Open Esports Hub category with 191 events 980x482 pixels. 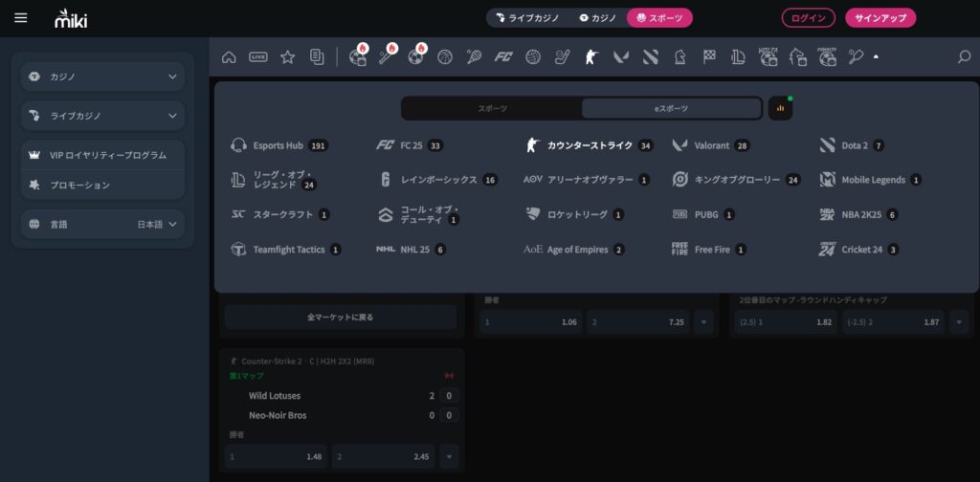(x=278, y=145)
